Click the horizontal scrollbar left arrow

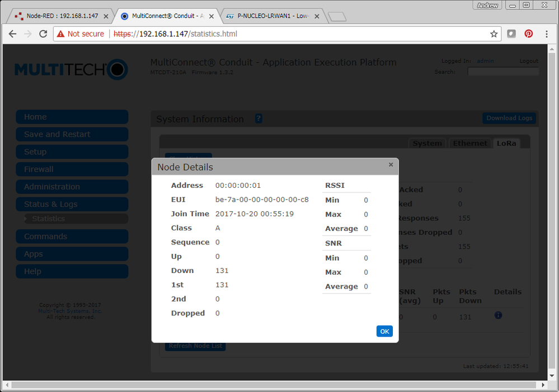coord(7,385)
